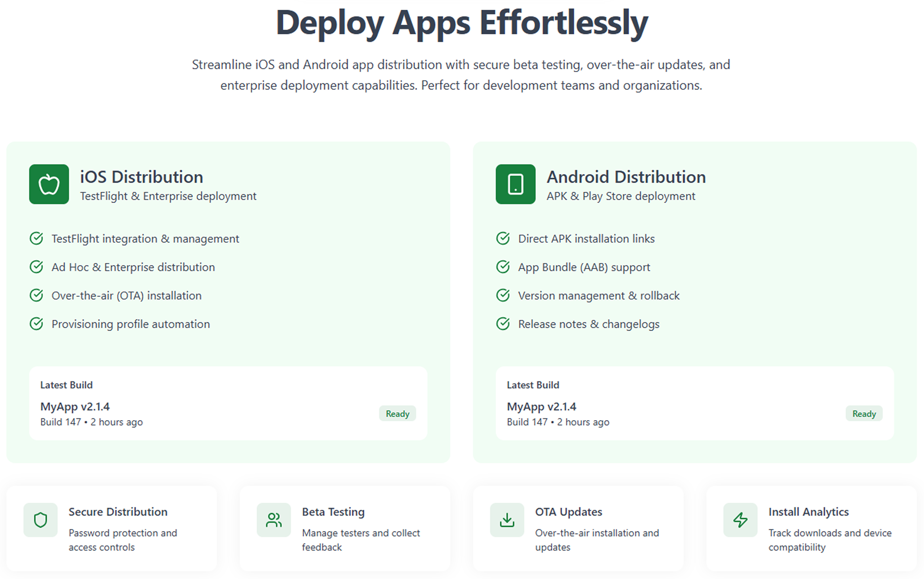Viewport: 924px width, 579px height.
Task: Open the Install Analytics feature card title
Action: click(x=808, y=511)
